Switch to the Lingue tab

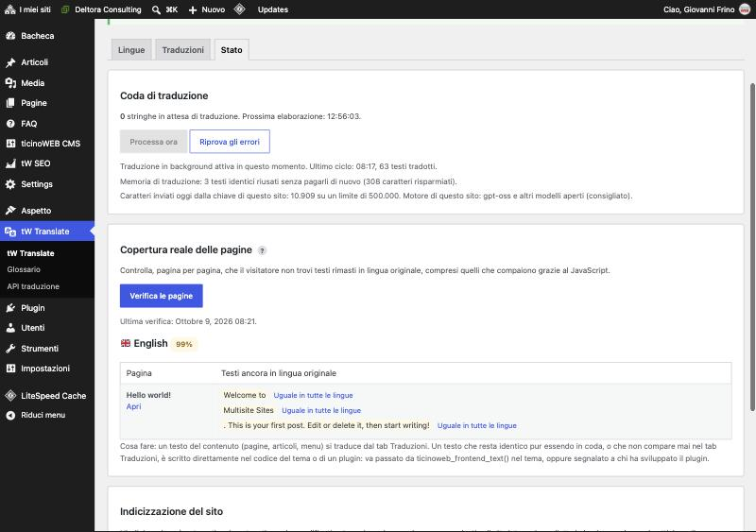pyautogui.click(x=131, y=50)
